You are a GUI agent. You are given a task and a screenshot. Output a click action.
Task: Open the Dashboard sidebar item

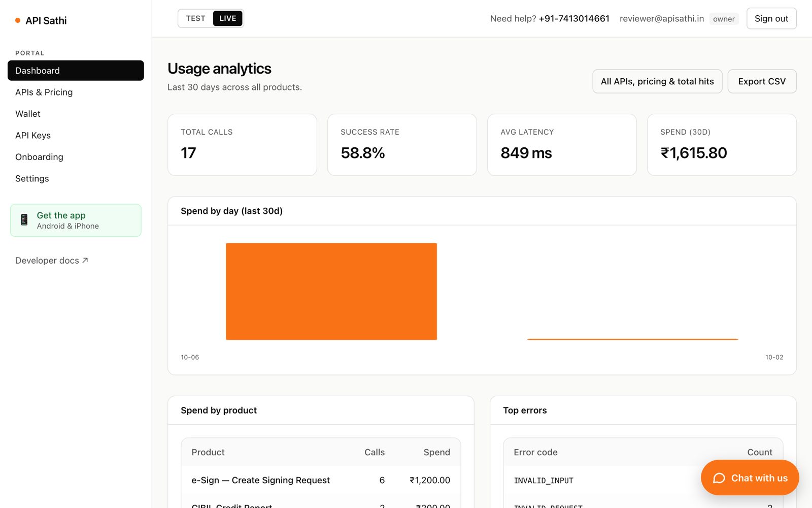76,71
